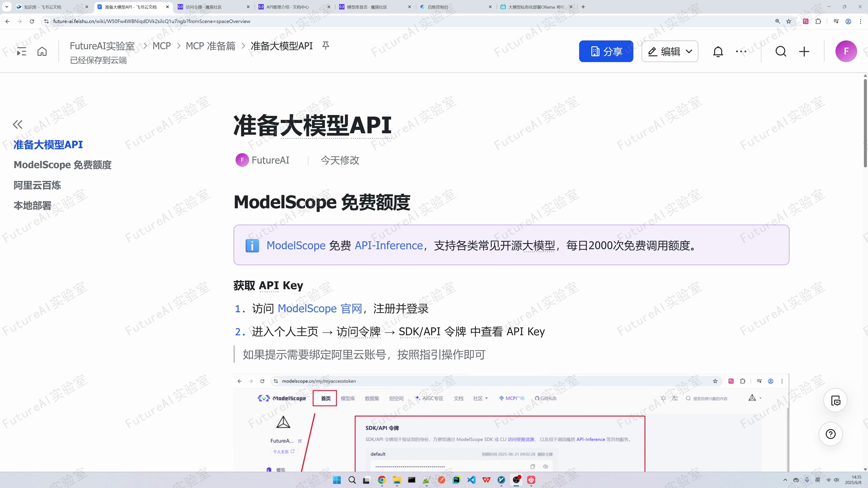Create new content with the plus icon

click(804, 51)
